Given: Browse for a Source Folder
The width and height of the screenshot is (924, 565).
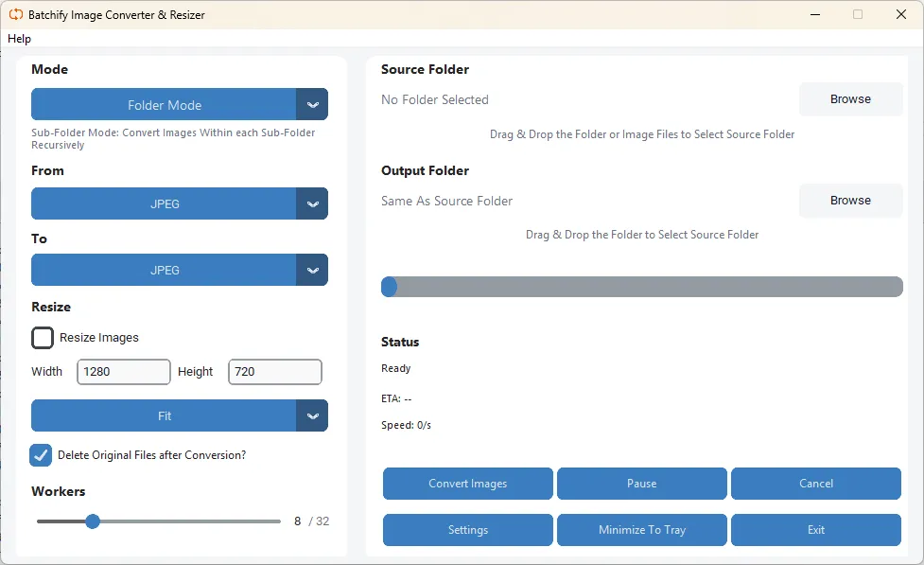Looking at the screenshot, I should coord(849,98).
